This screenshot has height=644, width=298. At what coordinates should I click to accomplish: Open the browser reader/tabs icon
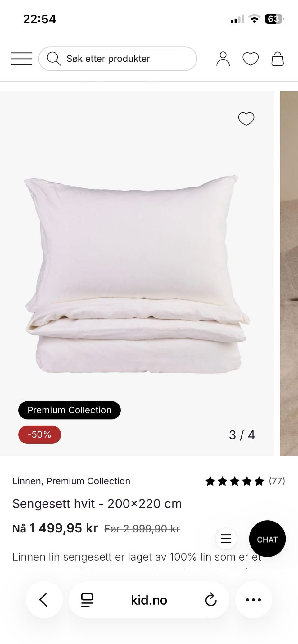87,600
